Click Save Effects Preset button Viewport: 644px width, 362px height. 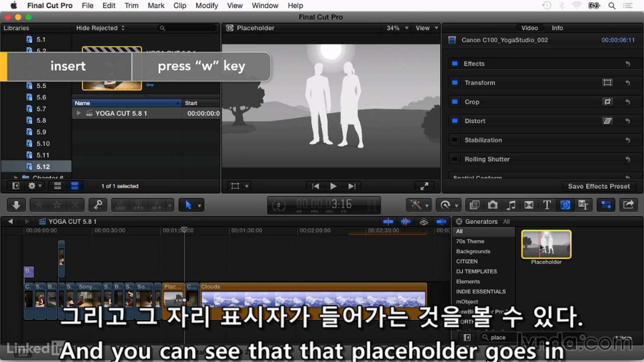(599, 186)
